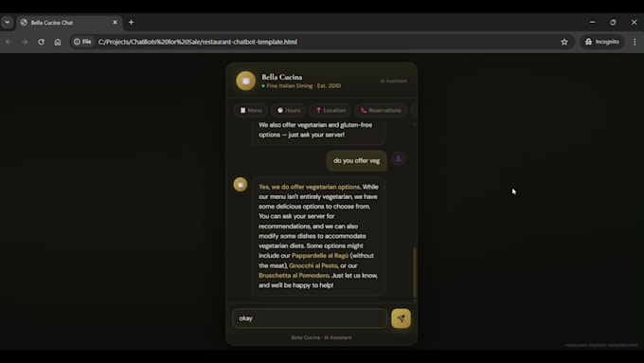Go back to previous page
644x363 pixels.
click(9, 42)
